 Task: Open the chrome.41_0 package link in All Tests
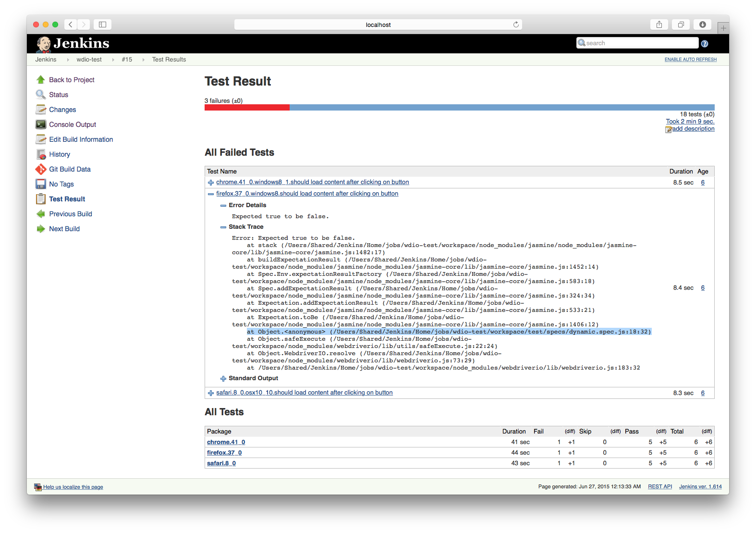pyautogui.click(x=226, y=442)
